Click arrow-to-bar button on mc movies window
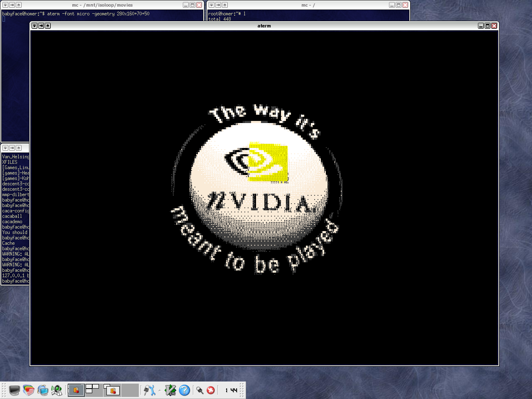Viewport: 532px width, 399px height. tap(12, 5)
